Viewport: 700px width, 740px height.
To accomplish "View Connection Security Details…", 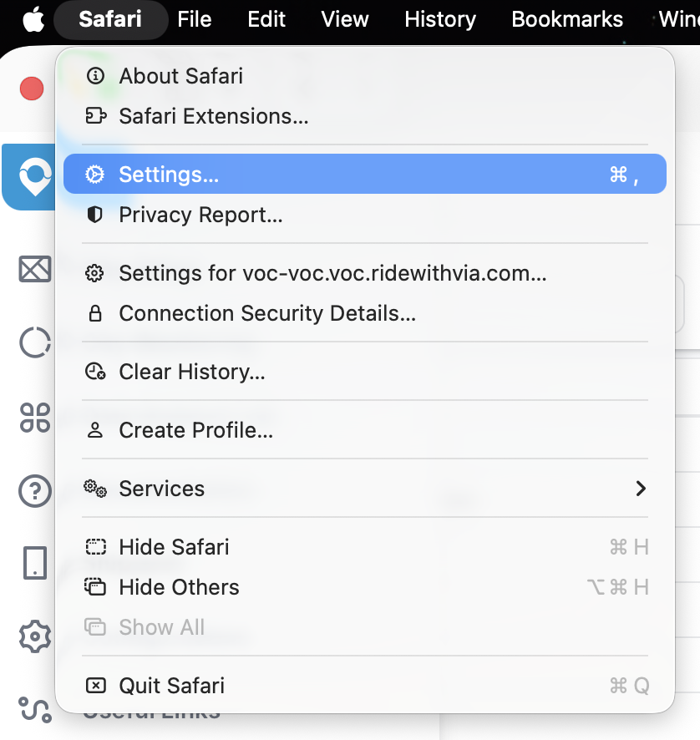I will [x=365, y=313].
